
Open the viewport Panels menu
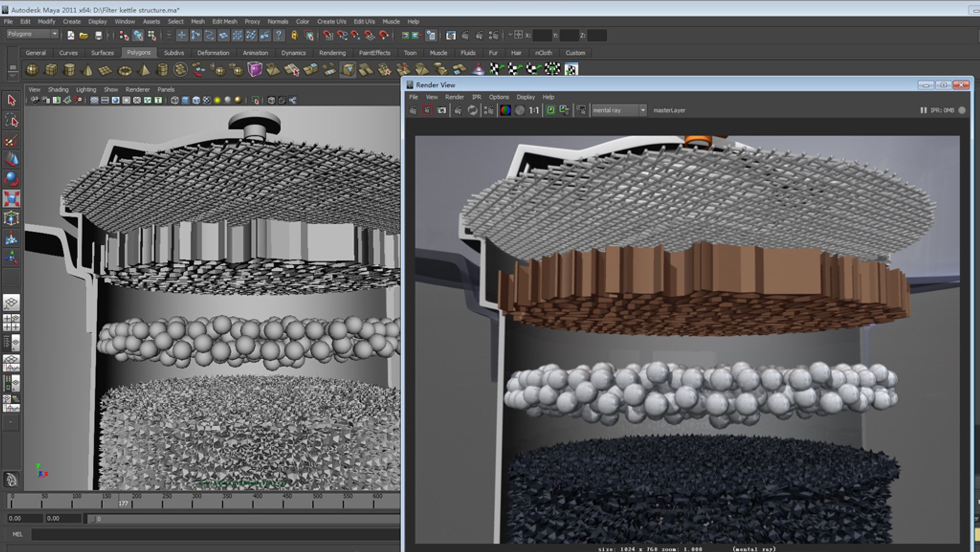click(x=166, y=89)
